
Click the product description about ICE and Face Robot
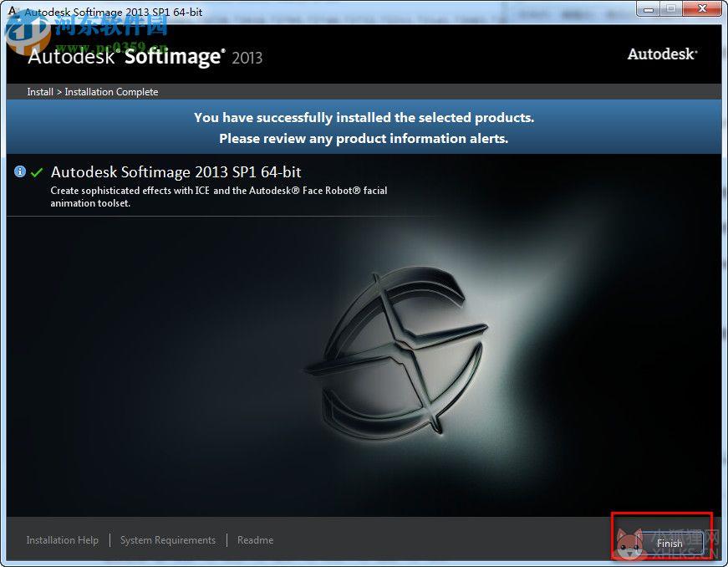point(219,197)
